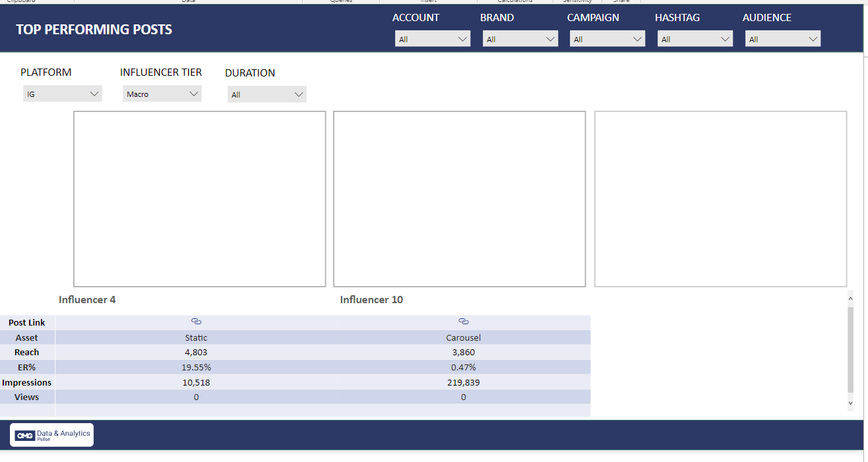
Task: Click the Post Link row header
Action: click(27, 322)
